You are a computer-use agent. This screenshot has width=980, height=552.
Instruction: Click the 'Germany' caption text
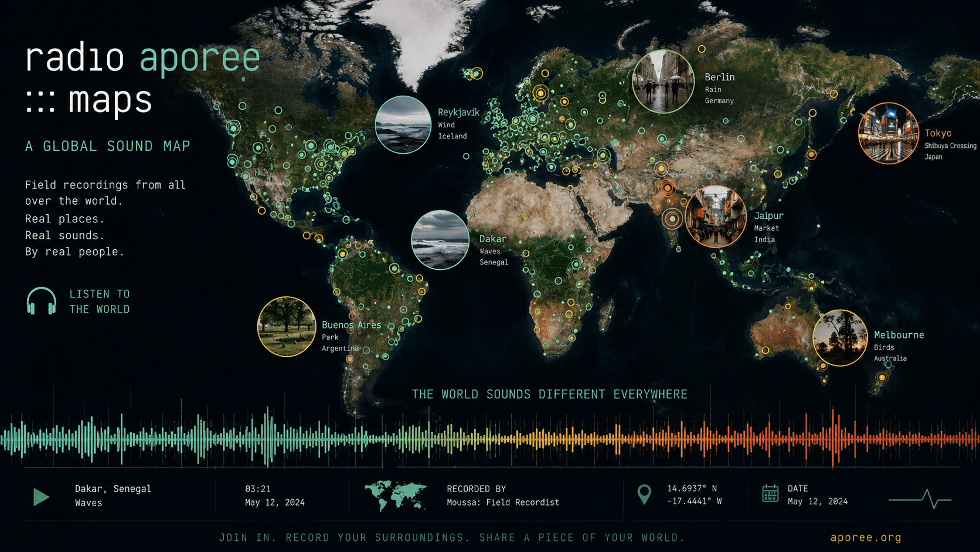[x=719, y=101]
